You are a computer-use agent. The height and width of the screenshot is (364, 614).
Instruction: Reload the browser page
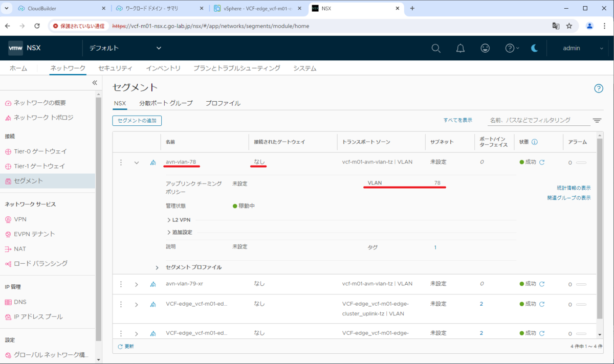coord(37,26)
